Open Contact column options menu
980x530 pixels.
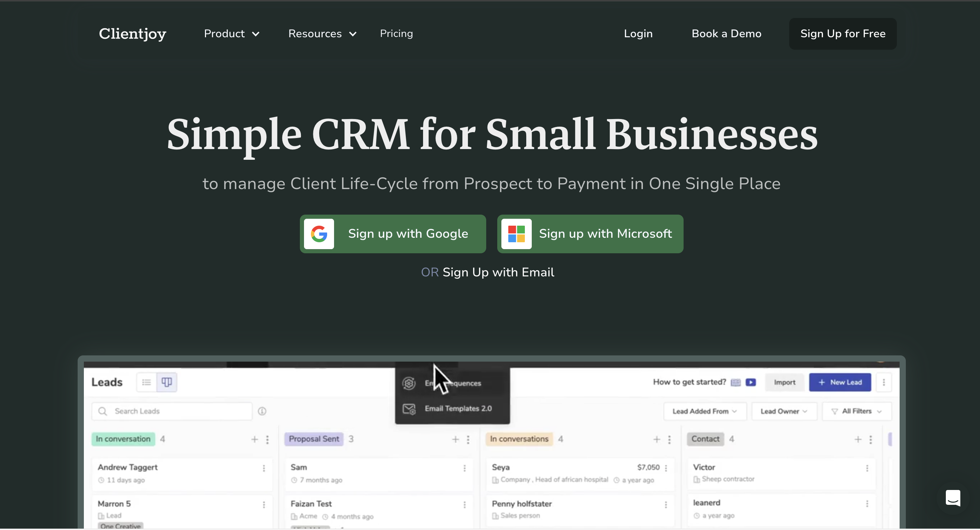[870, 440]
